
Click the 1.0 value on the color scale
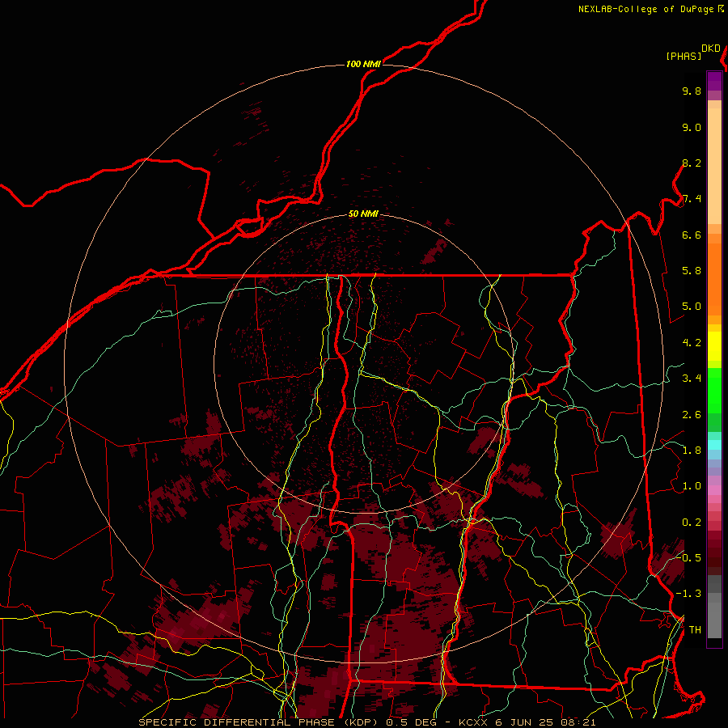[x=692, y=486]
